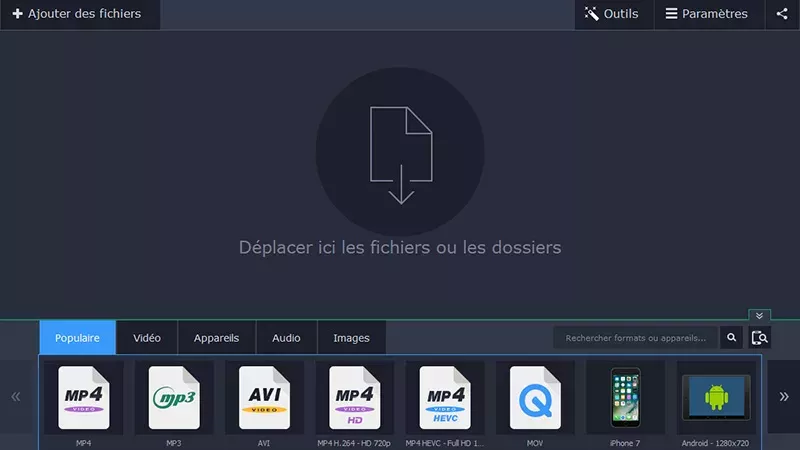Show previous presets with left arrows
Viewport: 800px width, 450px height.
coord(16,396)
